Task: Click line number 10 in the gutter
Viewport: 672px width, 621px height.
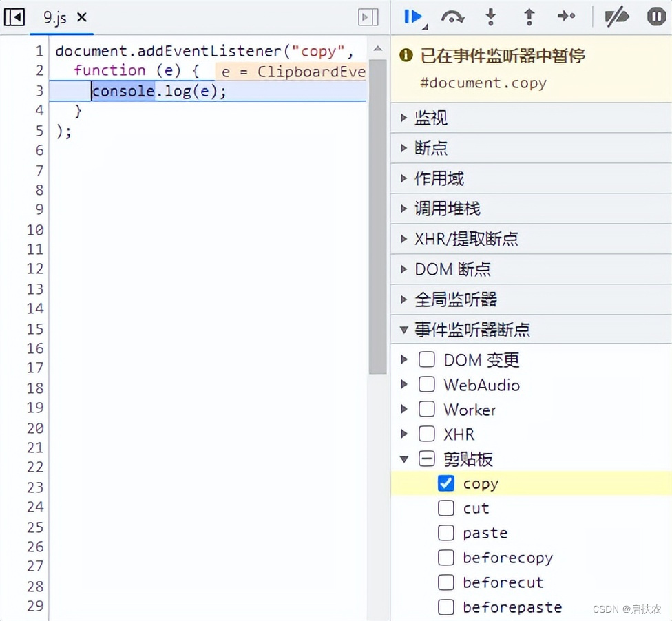Action: 35,230
